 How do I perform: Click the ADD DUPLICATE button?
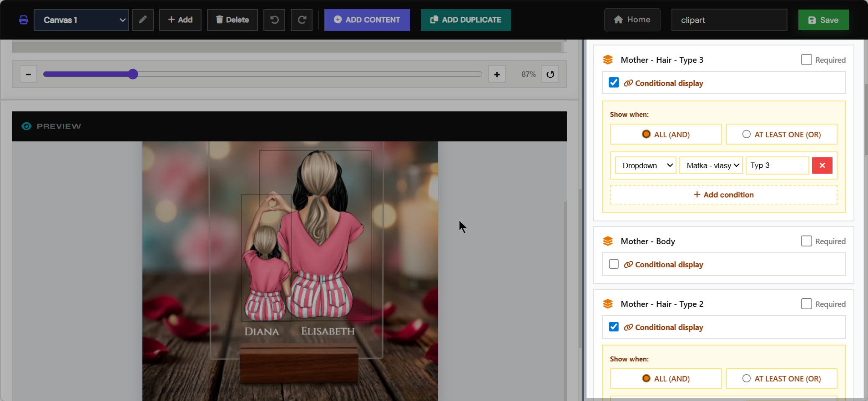coord(466,20)
